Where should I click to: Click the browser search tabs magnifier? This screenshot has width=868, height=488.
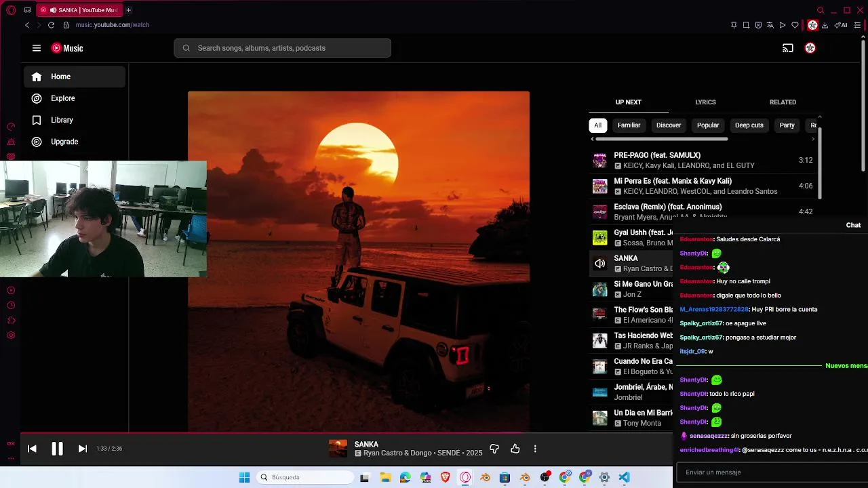pyautogui.click(x=821, y=10)
